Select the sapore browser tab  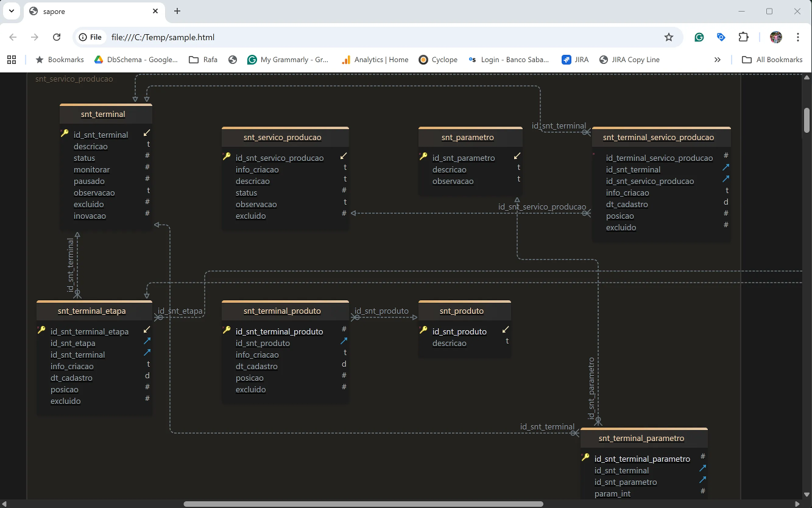(79, 11)
